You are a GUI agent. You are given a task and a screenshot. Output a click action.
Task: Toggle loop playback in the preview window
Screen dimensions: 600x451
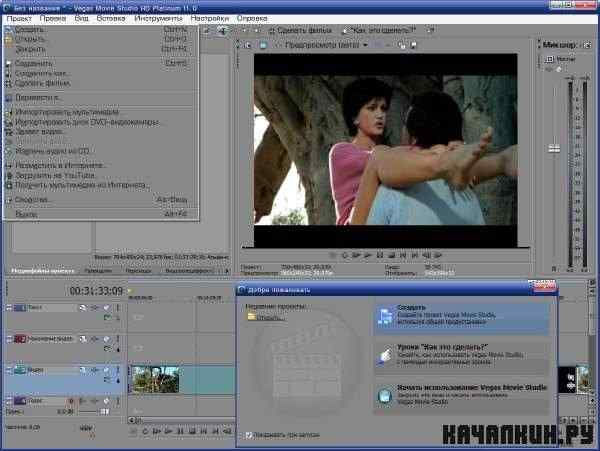(x=344, y=255)
